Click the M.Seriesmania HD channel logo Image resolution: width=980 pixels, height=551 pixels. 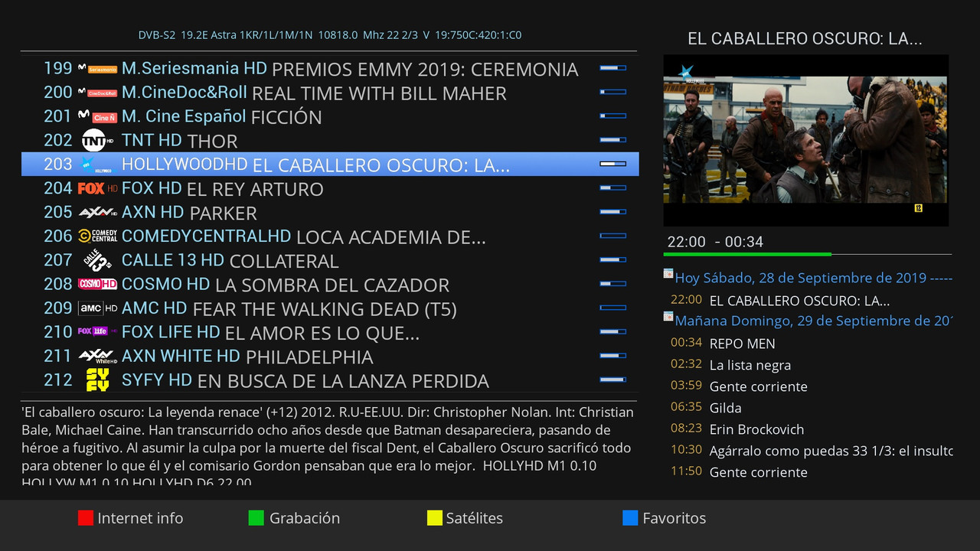coord(98,69)
